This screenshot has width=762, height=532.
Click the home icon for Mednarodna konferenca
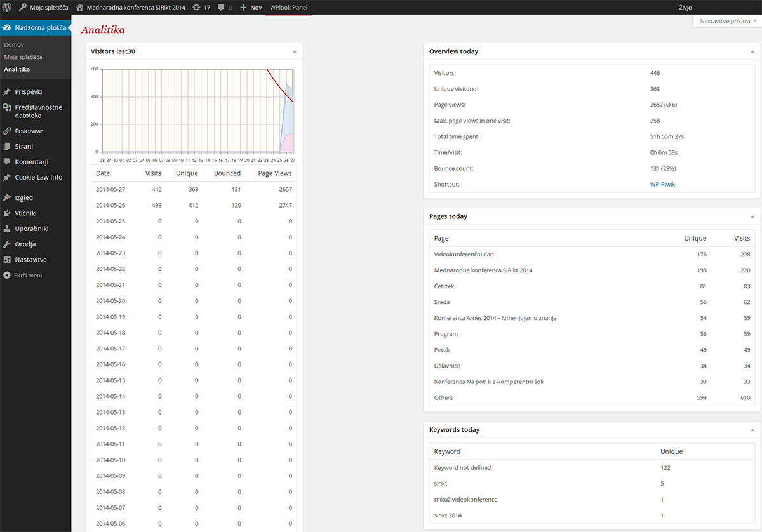point(79,7)
